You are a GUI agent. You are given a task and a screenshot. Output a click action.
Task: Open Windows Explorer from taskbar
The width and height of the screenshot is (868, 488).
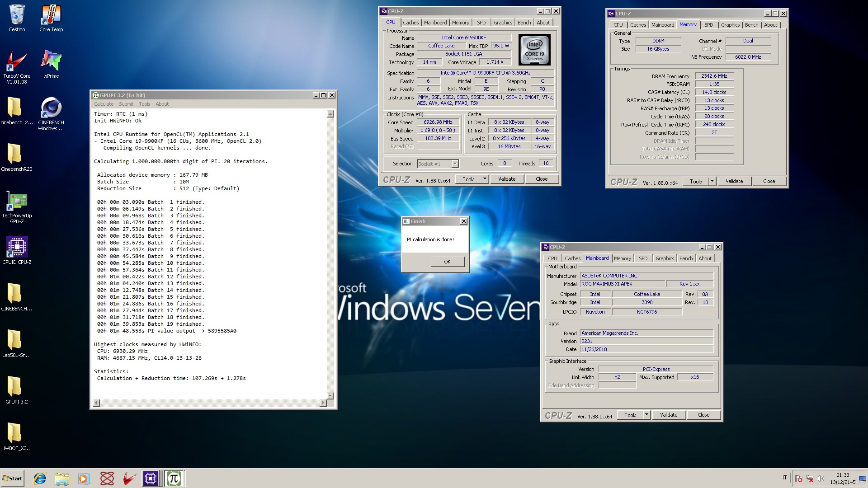pyautogui.click(x=62, y=479)
